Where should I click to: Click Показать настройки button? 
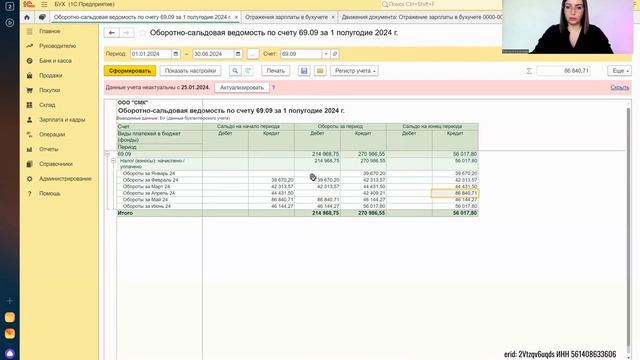click(190, 71)
